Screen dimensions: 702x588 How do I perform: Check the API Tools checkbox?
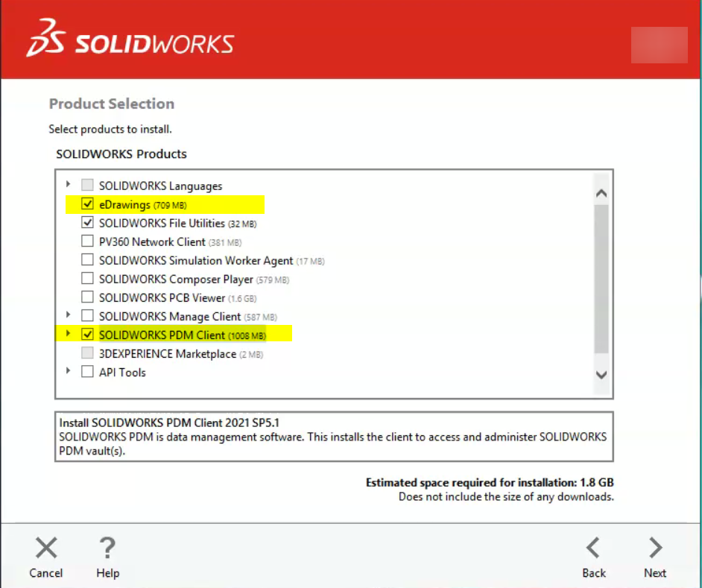[x=87, y=372]
